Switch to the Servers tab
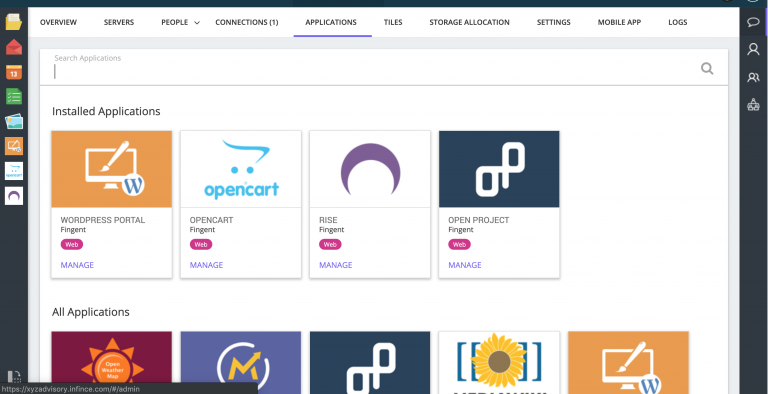The width and height of the screenshot is (768, 394). click(x=119, y=22)
